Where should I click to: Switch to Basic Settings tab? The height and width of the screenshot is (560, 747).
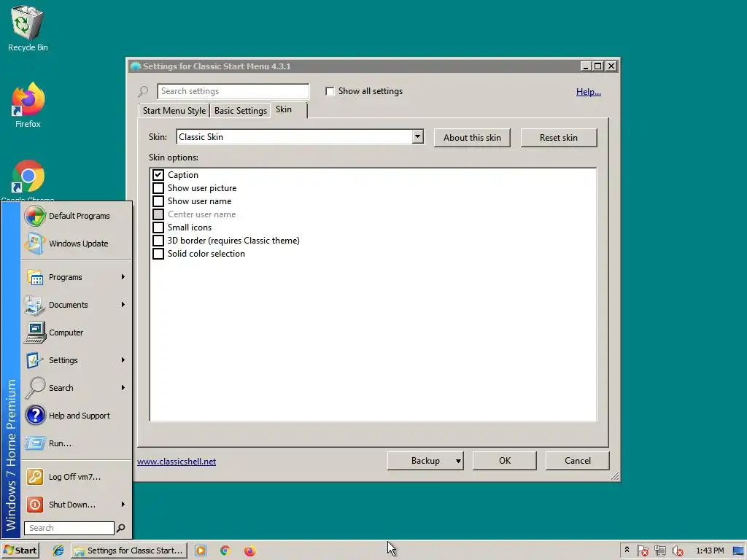(240, 111)
